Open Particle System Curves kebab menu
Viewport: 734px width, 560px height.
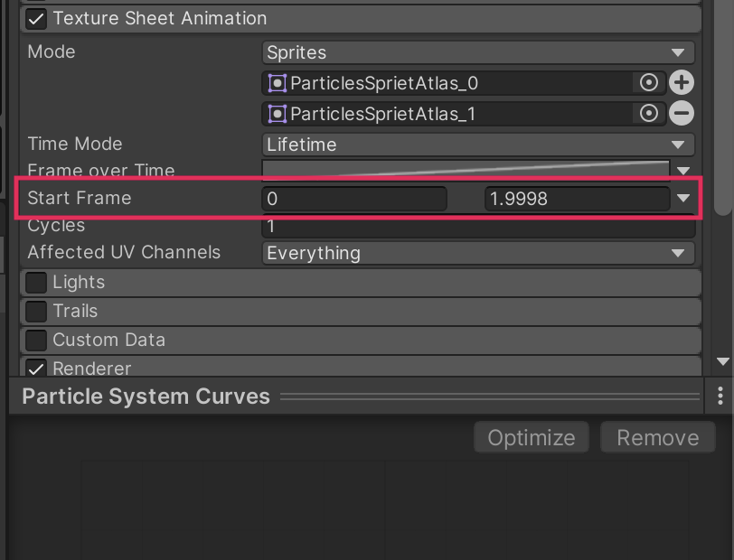[x=720, y=396]
